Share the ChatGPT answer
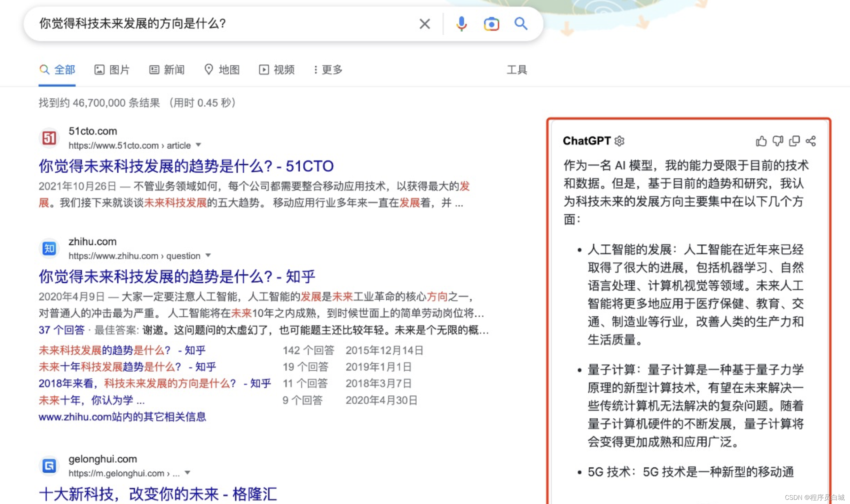The height and width of the screenshot is (504, 850). point(811,141)
